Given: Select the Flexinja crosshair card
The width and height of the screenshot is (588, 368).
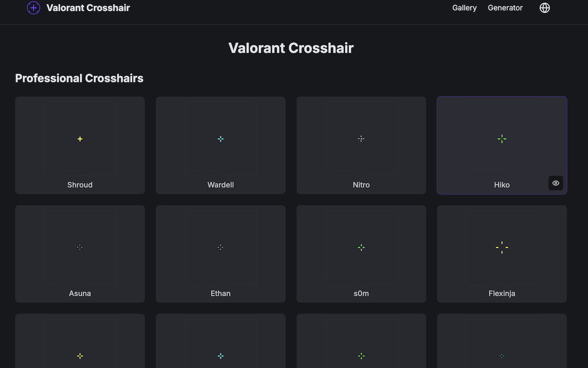Looking at the screenshot, I should click(502, 254).
